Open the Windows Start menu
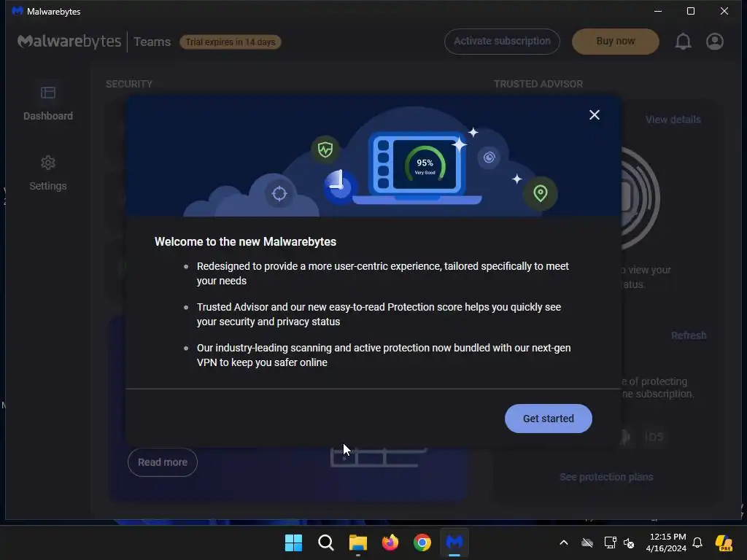747x560 pixels. 293,542
